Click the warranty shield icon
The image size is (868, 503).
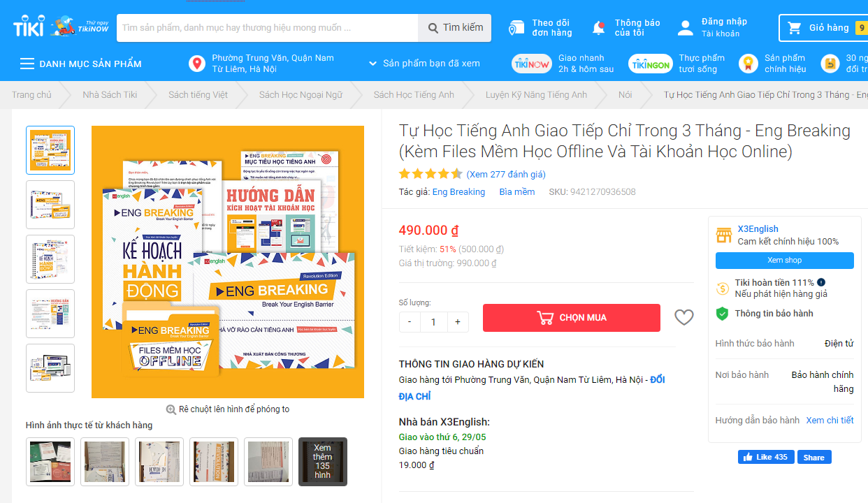coord(723,314)
